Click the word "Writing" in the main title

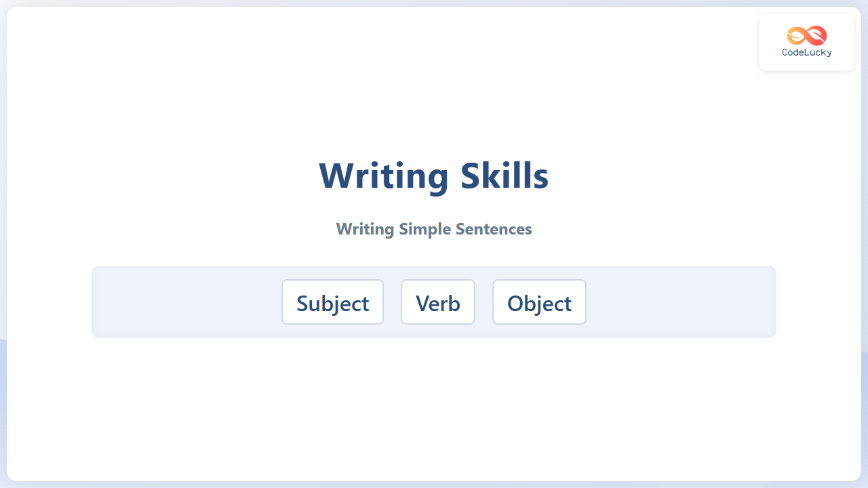click(x=383, y=176)
